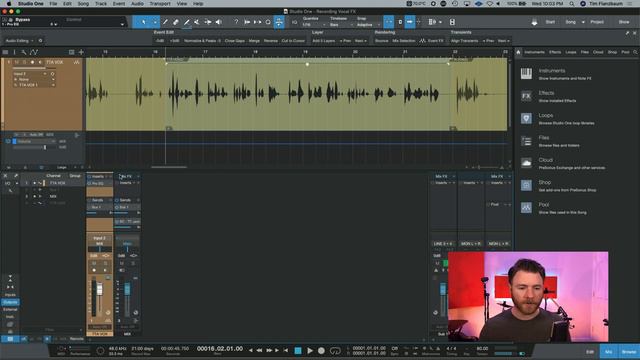Click the Outputs button in mixer sidebar
This screenshot has height=360, width=640.
[10, 302]
